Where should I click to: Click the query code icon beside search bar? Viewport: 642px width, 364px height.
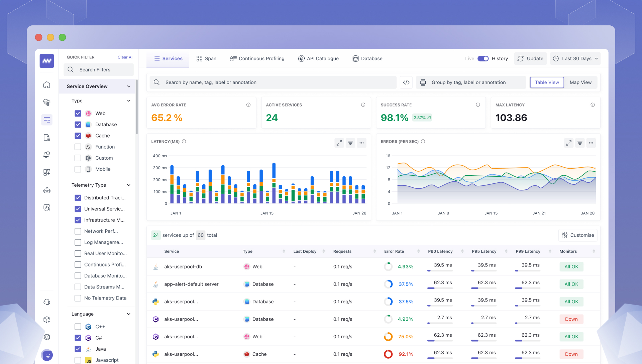coord(406,82)
